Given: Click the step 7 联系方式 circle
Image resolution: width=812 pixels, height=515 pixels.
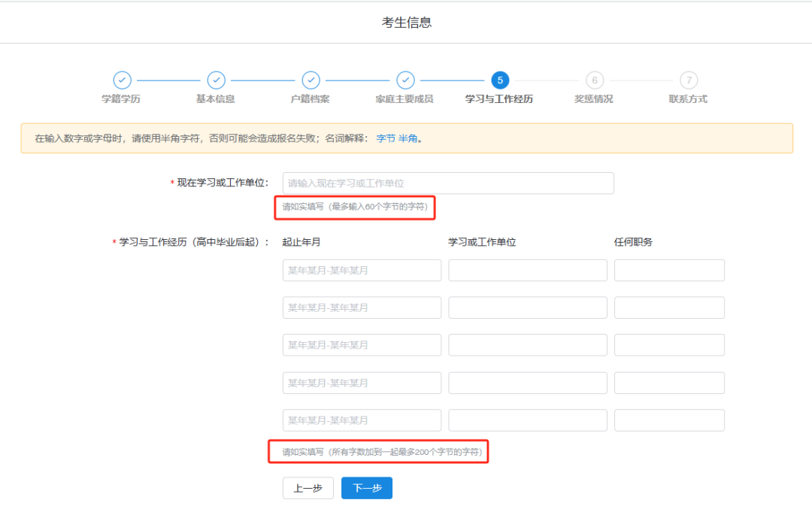Looking at the screenshot, I should coord(688,80).
